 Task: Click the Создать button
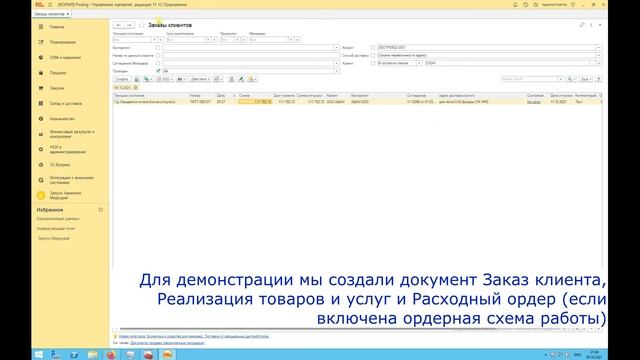[122, 79]
